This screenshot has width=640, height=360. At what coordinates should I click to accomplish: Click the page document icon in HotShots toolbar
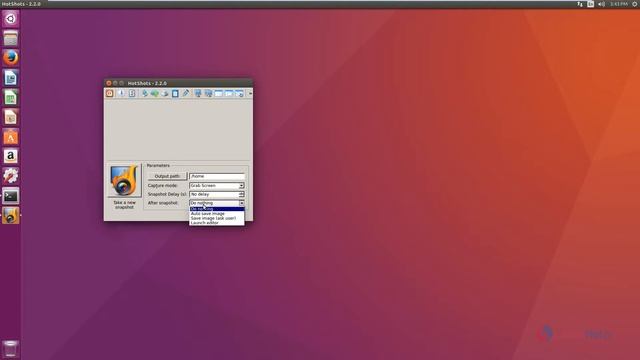(x=132, y=93)
